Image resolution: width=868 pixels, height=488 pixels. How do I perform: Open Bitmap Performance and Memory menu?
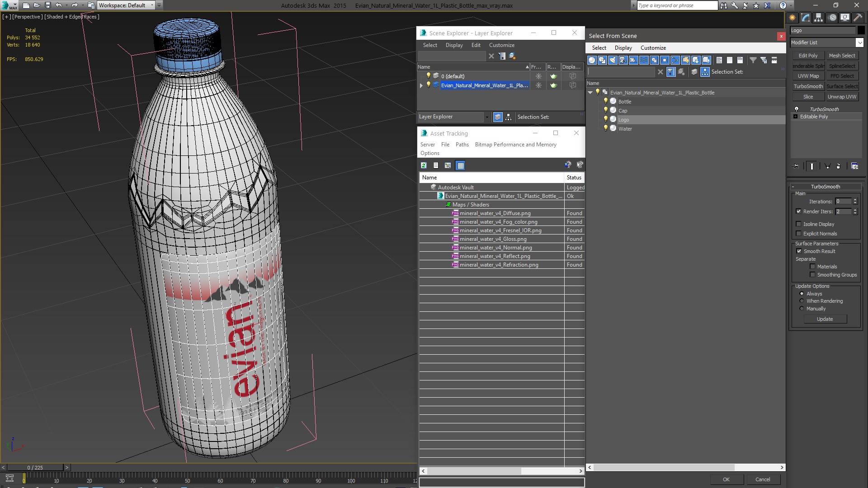[515, 145]
